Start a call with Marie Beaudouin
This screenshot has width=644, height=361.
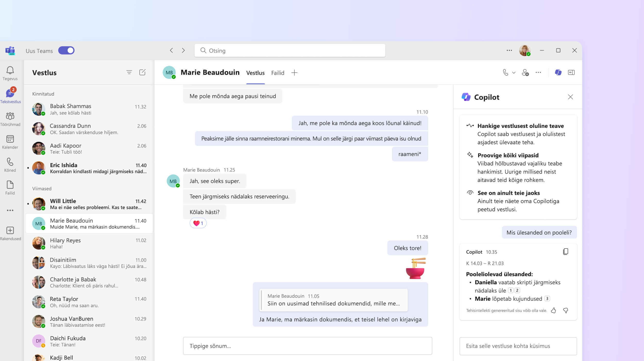click(x=505, y=72)
